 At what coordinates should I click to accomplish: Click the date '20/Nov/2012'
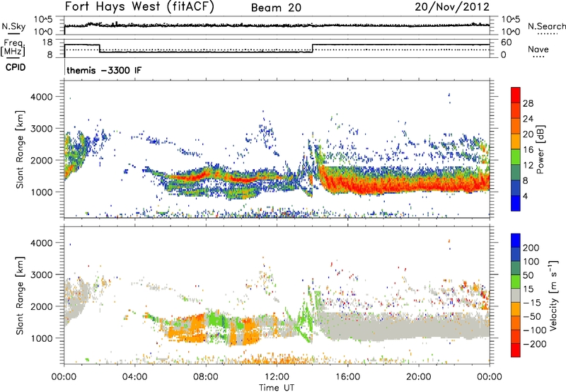tap(452, 7)
